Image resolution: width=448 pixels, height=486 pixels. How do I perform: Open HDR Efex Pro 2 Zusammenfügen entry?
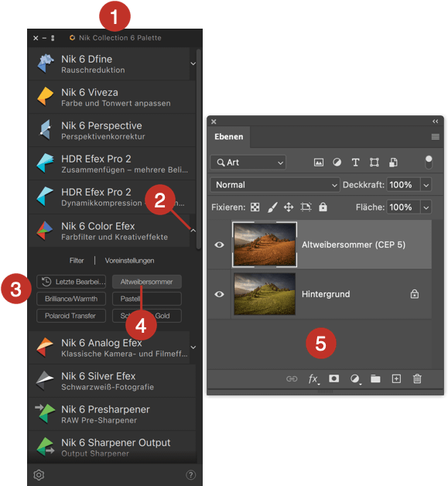point(112,163)
